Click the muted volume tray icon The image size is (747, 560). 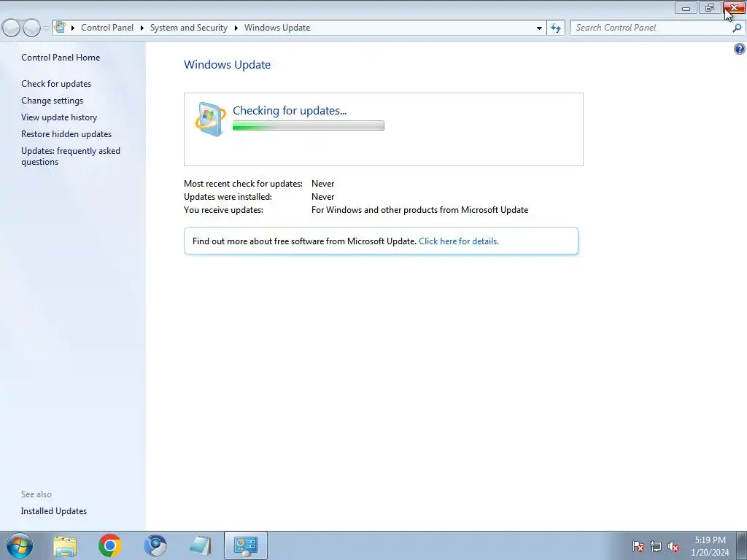[673, 546]
